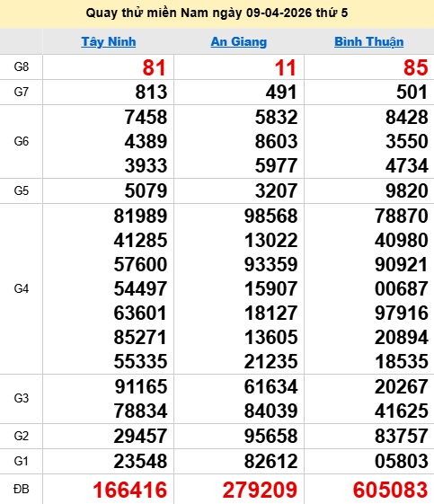
Task: Click the title Quay thử miền Nam header
Action: click(217, 13)
